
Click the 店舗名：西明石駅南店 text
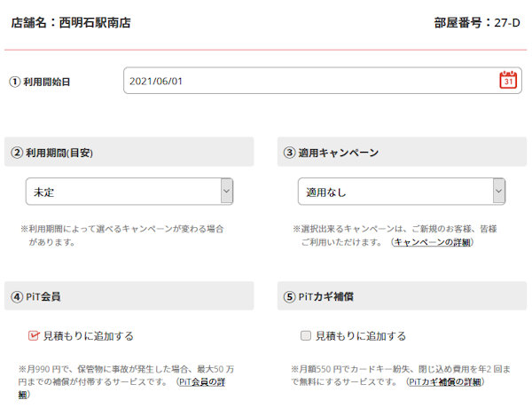(x=71, y=23)
